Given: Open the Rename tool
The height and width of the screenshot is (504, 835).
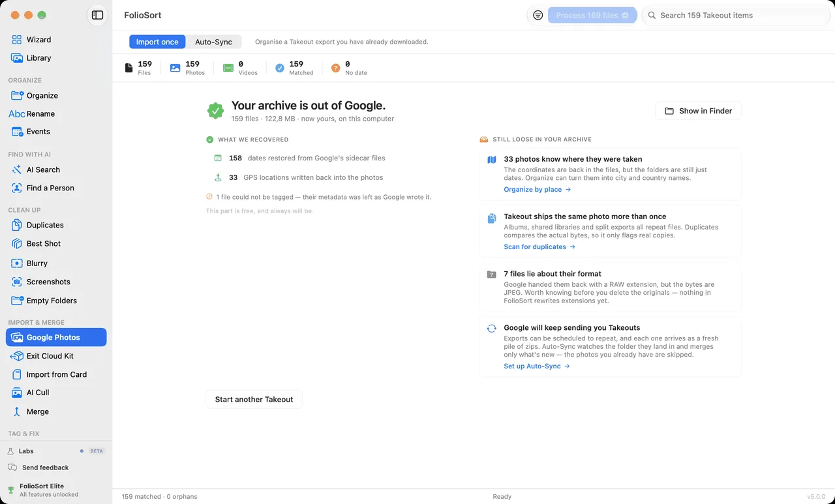Looking at the screenshot, I should click(x=56, y=113).
